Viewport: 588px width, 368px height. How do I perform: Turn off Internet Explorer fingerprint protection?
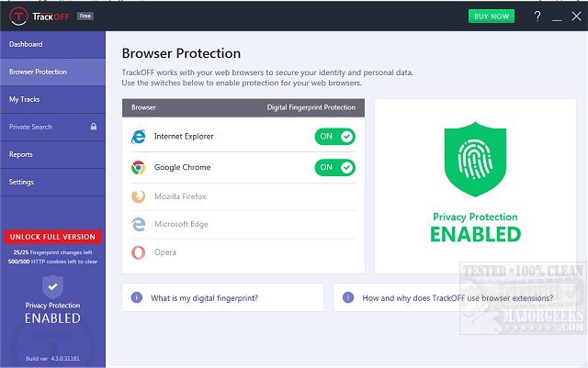(x=334, y=137)
